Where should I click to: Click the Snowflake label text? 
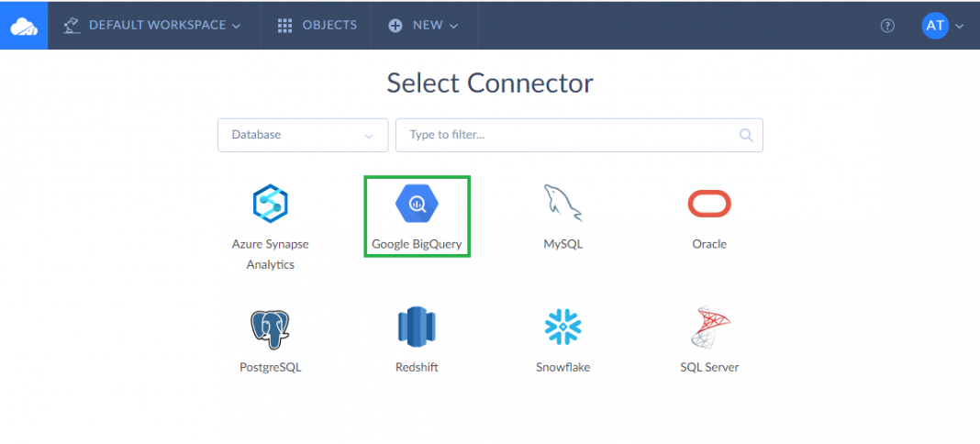click(x=563, y=367)
